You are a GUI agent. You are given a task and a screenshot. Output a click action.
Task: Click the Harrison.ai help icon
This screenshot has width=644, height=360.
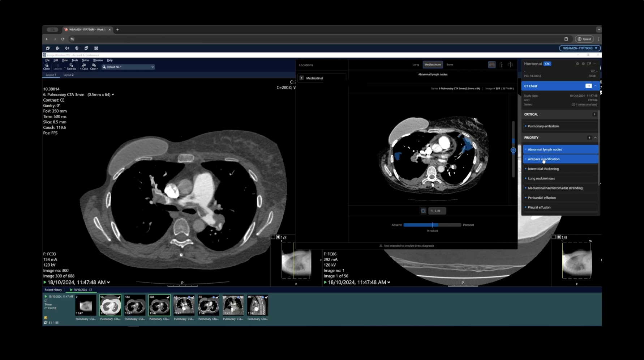(x=578, y=64)
